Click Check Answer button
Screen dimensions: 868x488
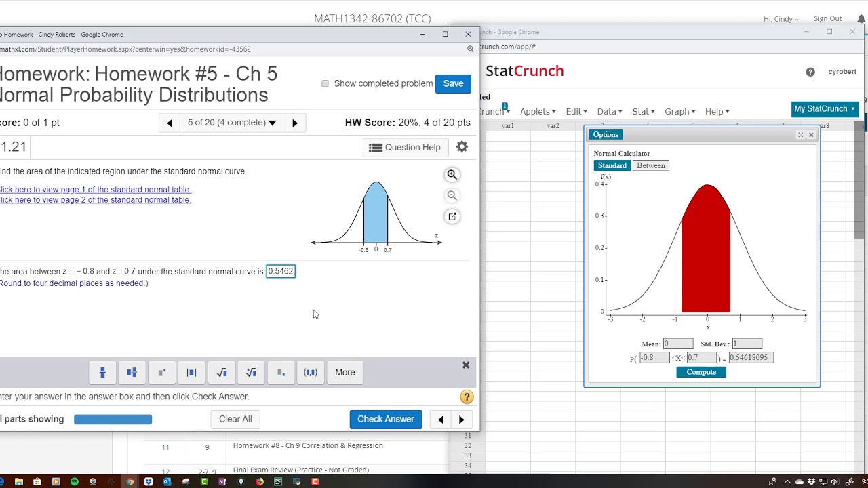386,419
